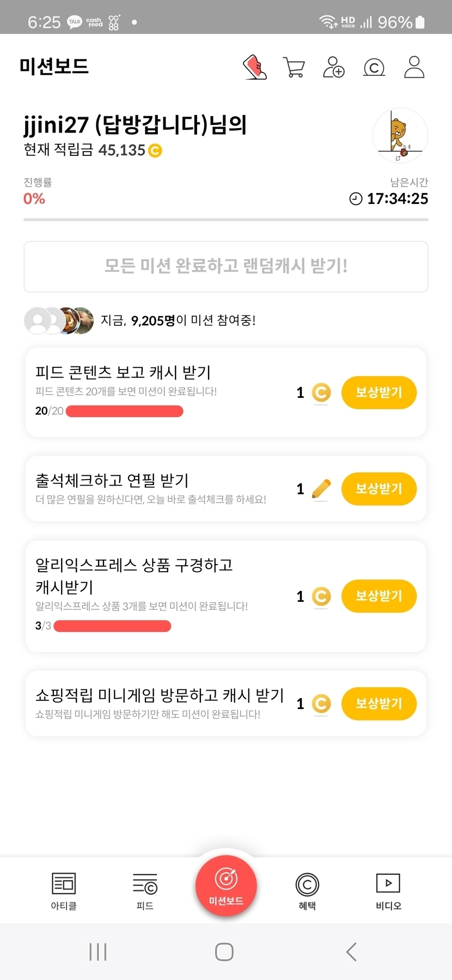Tap the gold coin beside 45,135 balance

pyautogui.click(x=155, y=150)
